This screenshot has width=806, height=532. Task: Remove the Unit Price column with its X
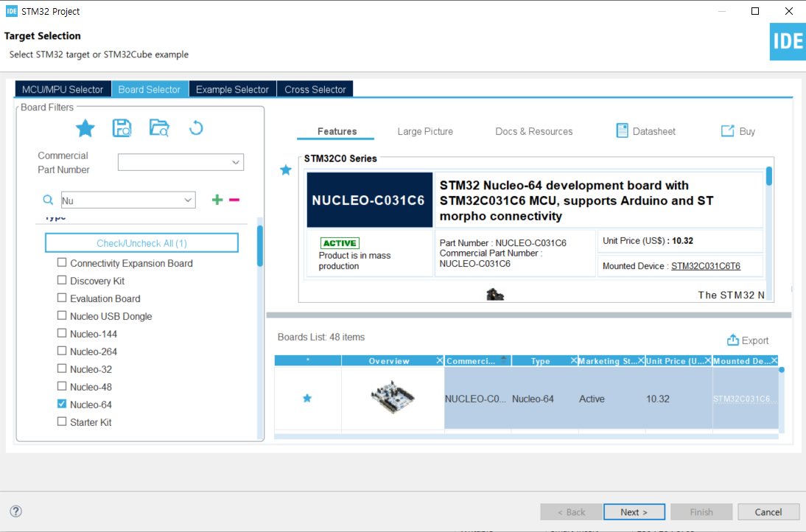708,361
